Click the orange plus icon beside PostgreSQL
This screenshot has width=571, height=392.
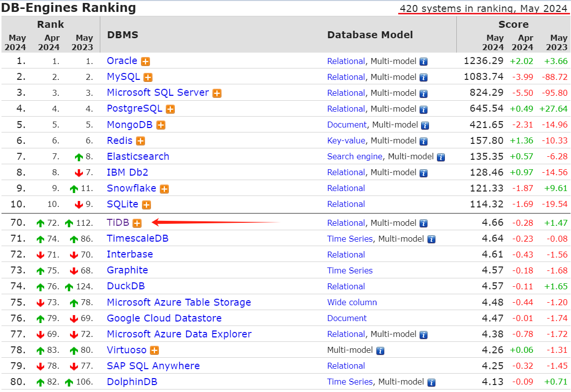tap(170, 109)
